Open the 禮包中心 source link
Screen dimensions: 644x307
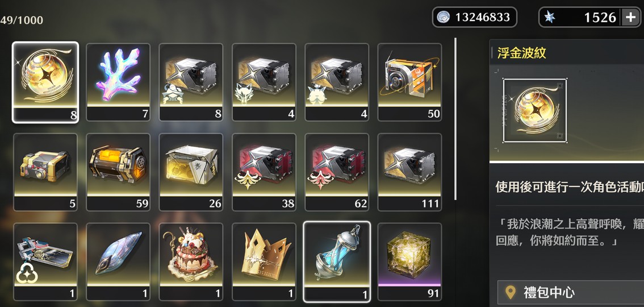click(x=571, y=293)
